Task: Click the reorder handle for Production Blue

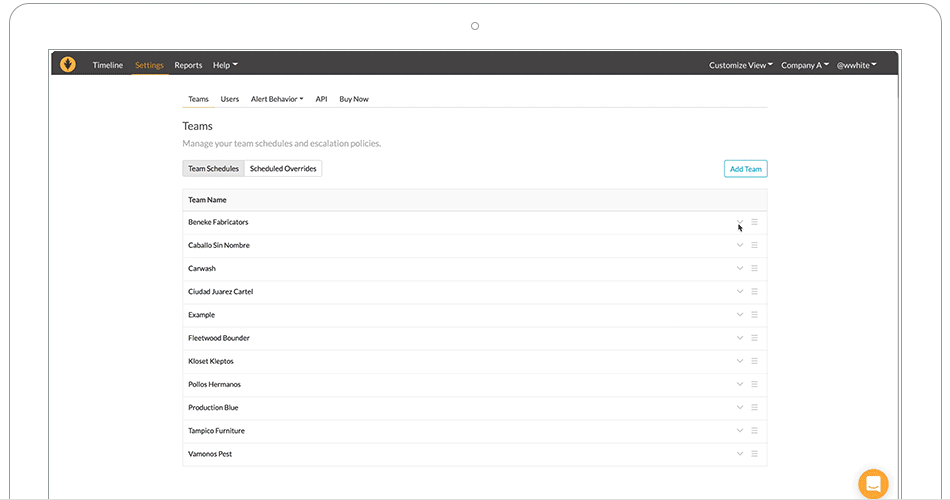Action: 754,407
